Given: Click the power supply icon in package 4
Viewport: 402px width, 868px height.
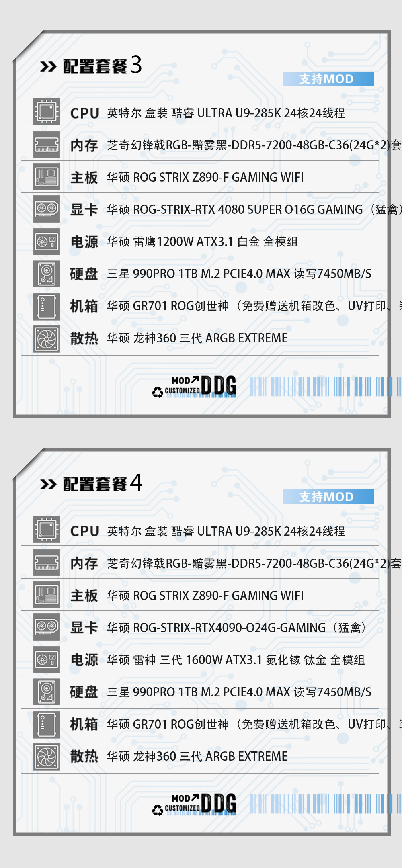Looking at the screenshot, I should 47,660.
